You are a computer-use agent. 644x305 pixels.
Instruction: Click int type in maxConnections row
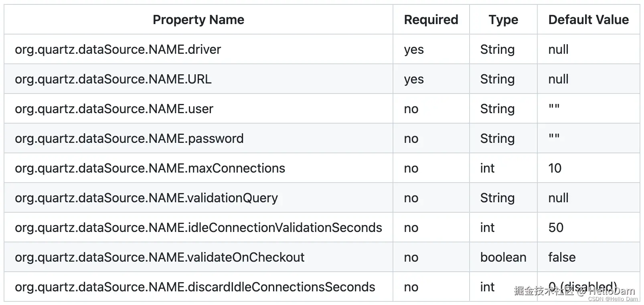[487, 168]
